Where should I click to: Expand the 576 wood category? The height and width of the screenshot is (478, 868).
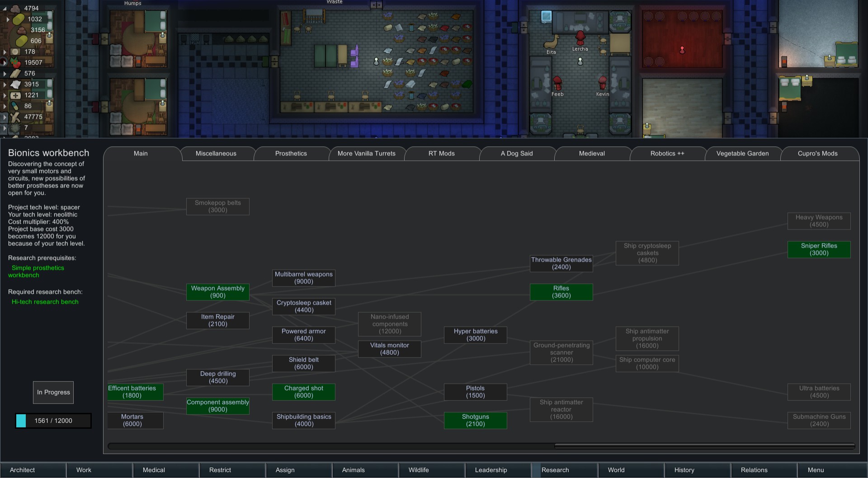pyautogui.click(x=5, y=74)
